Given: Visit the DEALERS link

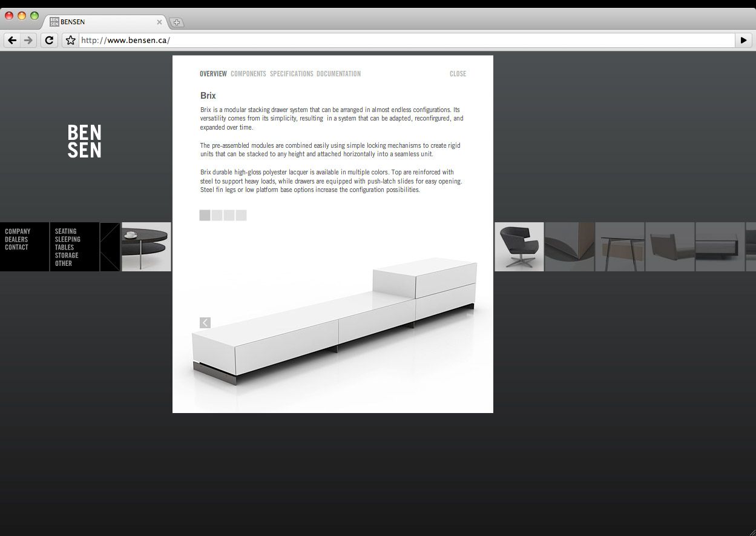Looking at the screenshot, I should (x=15, y=239).
